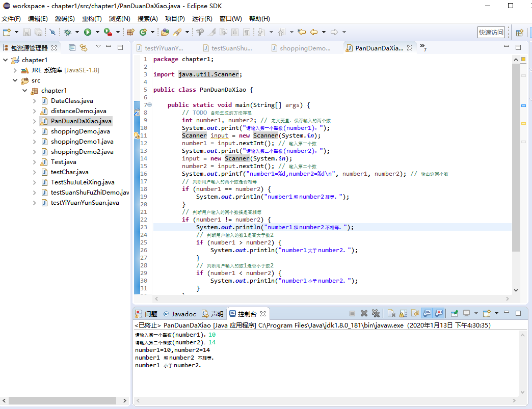The height and width of the screenshot is (409, 532).
Task: Click package explorer horizontal scrollbar thumb
Action: [x=63, y=400]
